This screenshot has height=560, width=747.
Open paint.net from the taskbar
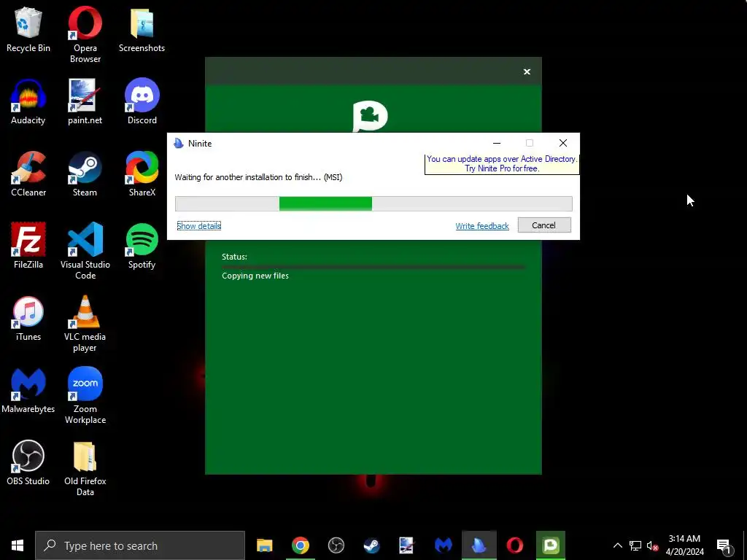(x=407, y=545)
